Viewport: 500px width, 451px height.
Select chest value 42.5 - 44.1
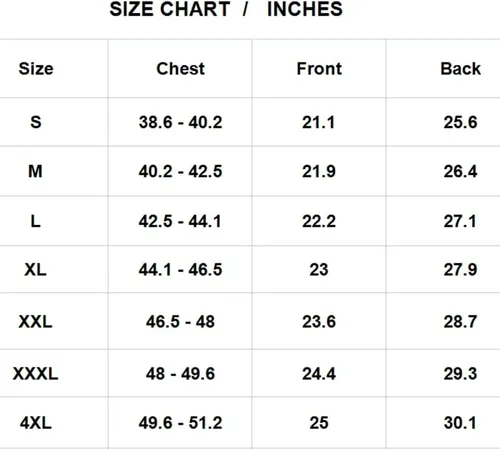click(180, 221)
